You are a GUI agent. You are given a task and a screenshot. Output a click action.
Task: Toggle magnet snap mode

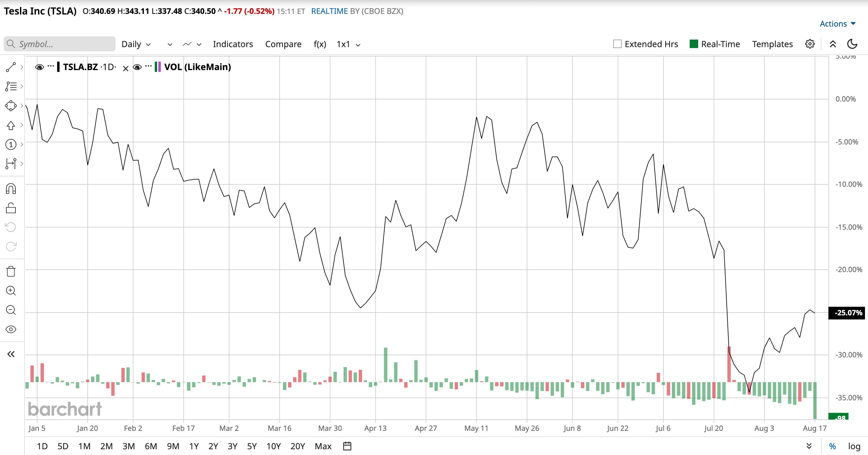point(11,189)
